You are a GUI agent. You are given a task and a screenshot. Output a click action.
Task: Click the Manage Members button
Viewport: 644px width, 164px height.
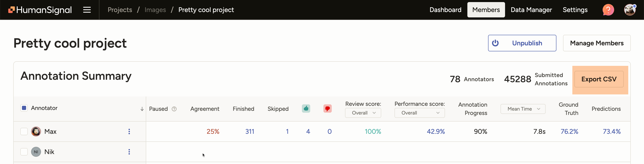pos(597,43)
